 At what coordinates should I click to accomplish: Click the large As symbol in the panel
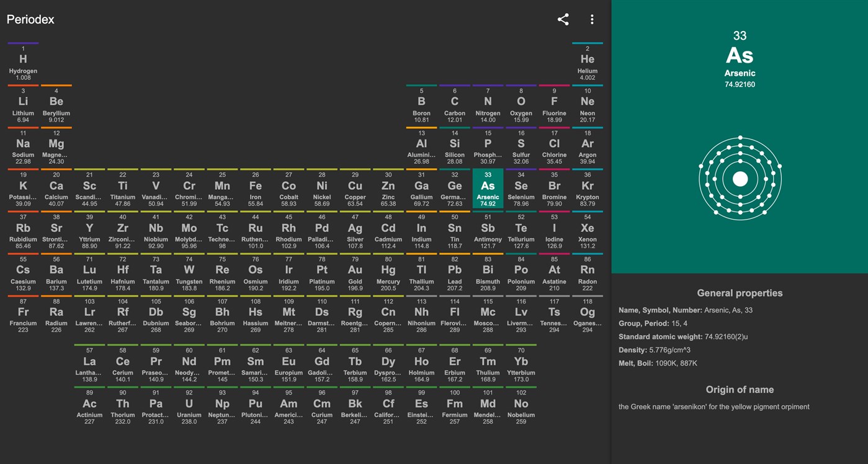point(740,56)
